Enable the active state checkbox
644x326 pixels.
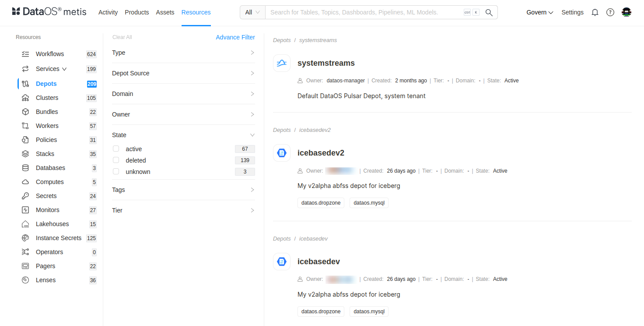click(x=116, y=149)
